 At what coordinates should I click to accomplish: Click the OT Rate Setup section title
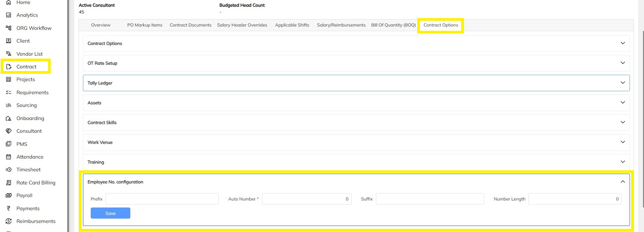click(102, 63)
